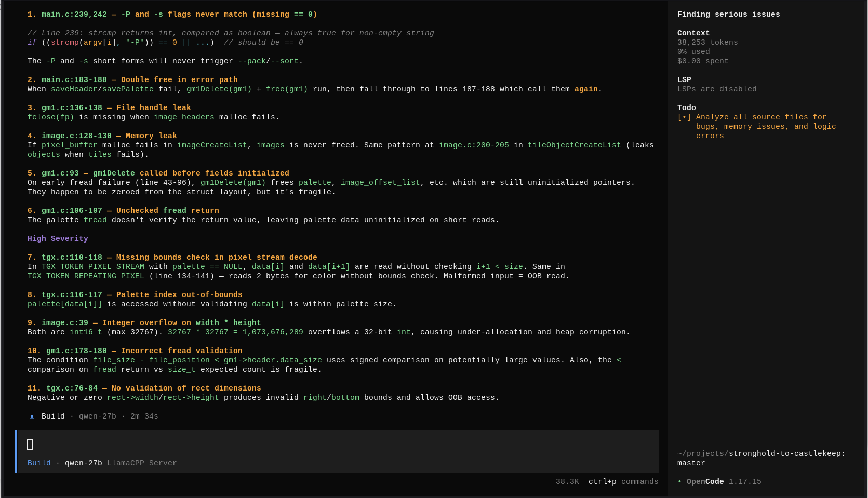The width and height of the screenshot is (868, 498).
Task: Click '38,253 tokens' in sidebar
Action: [x=707, y=43]
